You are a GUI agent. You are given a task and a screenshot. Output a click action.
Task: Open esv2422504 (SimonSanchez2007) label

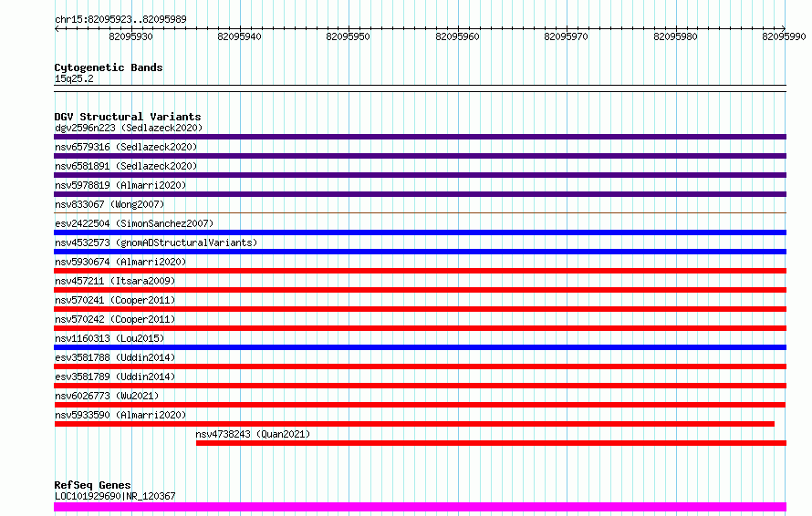(134, 223)
